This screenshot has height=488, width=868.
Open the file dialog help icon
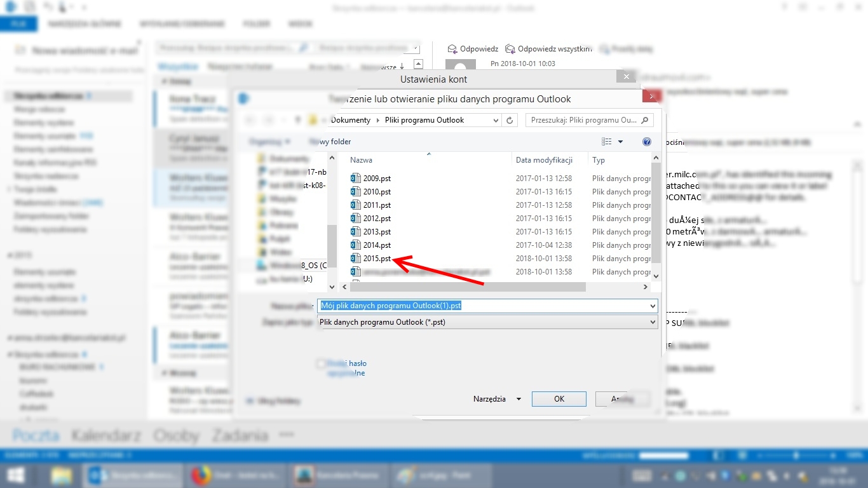pos(647,142)
